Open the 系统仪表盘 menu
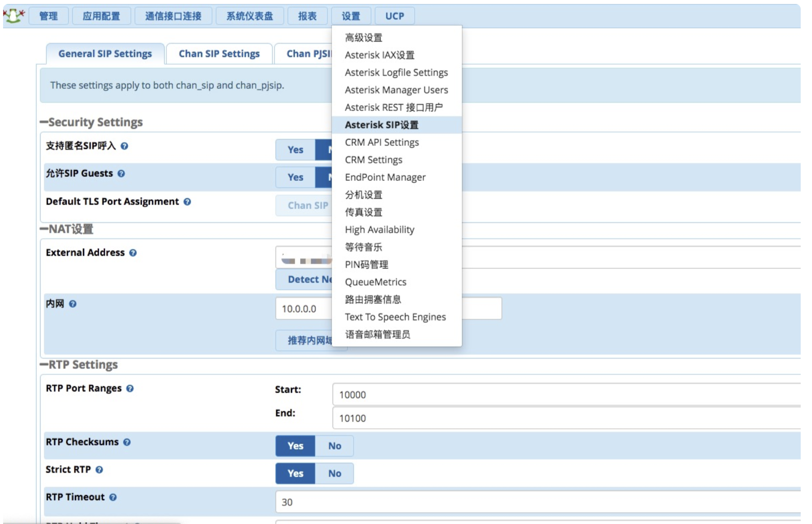Screen dimensions: 812x524 tap(250, 16)
